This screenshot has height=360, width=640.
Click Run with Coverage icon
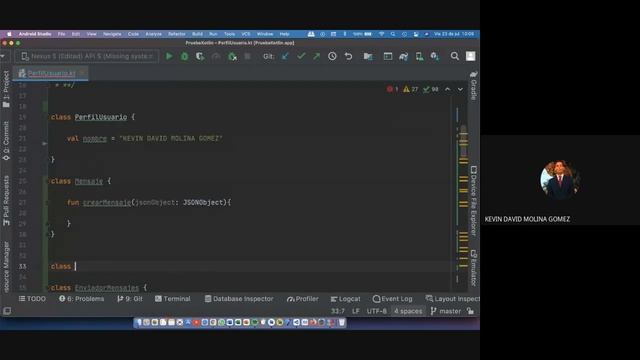pos(200,56)
